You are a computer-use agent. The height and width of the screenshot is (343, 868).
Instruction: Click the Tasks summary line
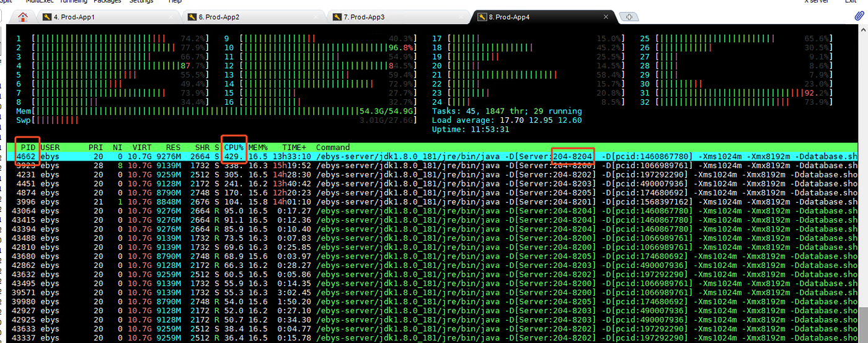tap(507, 110)
